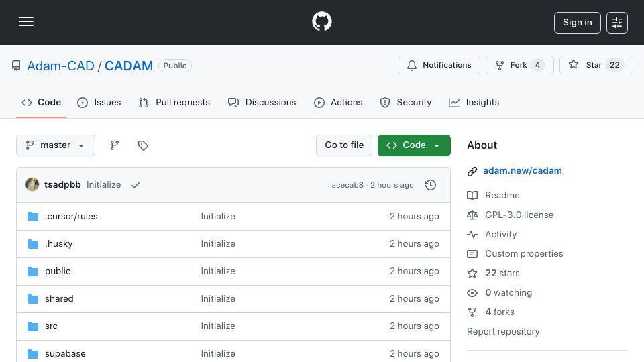Open the 4 forks link
The width and height of the screenshot is (644, 362).
(499, 312)
